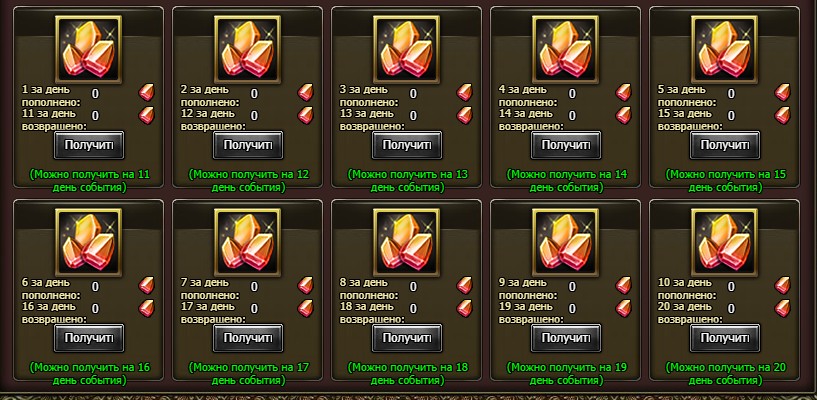Click the large gems image for day 15

point(725,49)
